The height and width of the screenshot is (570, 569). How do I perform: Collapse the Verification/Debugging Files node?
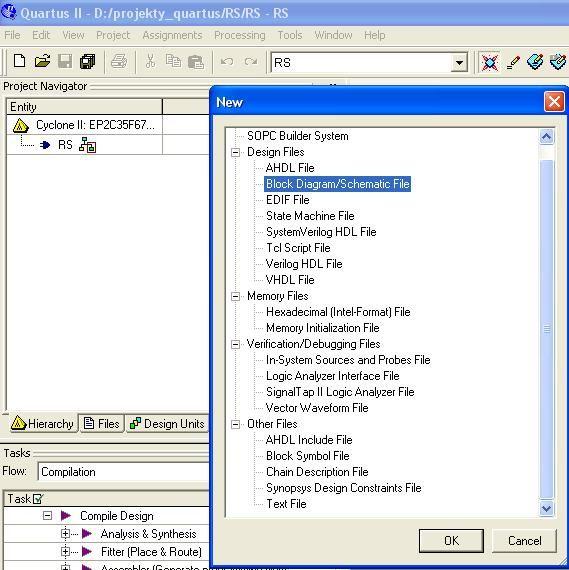(x=235, y=344)
